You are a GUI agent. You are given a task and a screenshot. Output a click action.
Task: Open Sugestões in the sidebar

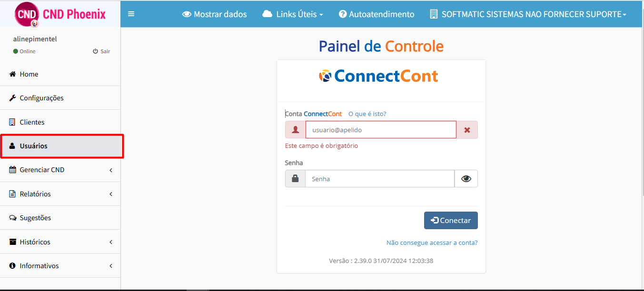(60, 218)
